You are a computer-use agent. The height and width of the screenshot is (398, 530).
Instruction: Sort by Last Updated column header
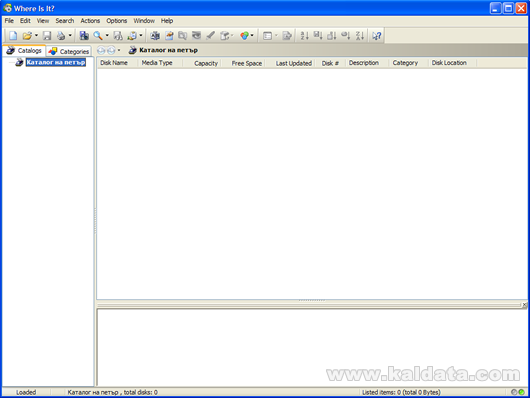pyautogui.click(x=289, y=63)
